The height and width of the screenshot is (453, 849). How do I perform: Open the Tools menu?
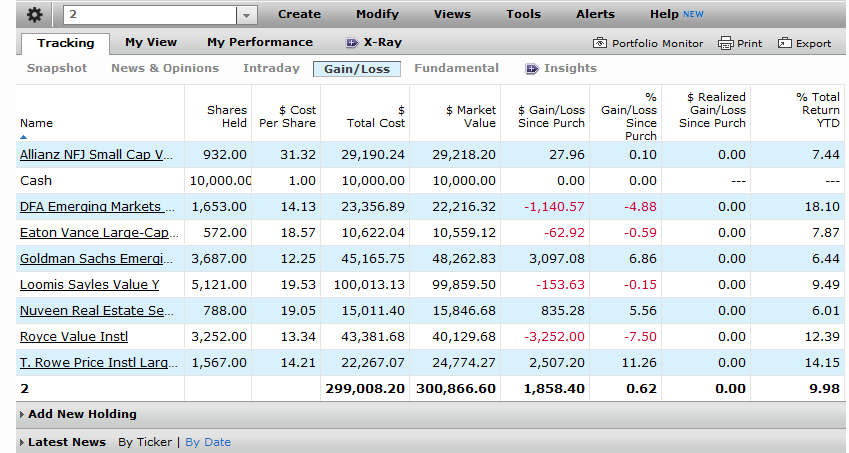524,15
